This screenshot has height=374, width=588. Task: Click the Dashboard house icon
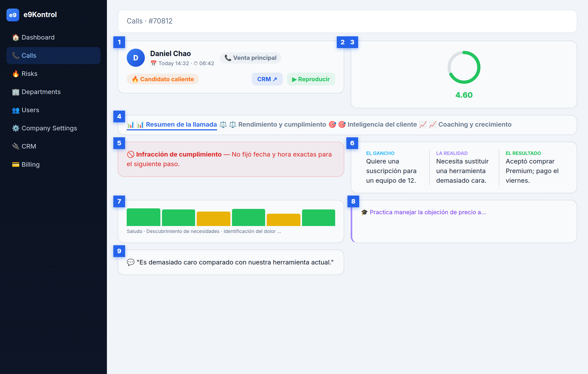(16, 37)
